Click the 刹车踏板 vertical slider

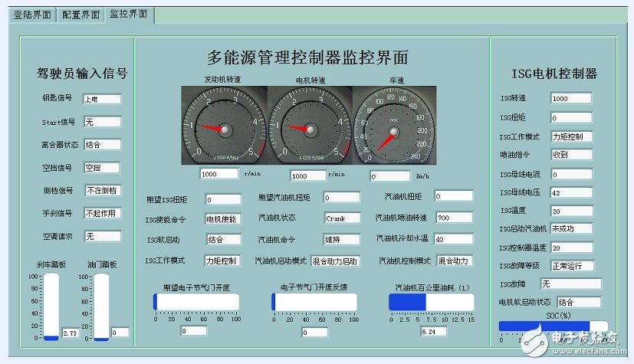pos(51,307)
